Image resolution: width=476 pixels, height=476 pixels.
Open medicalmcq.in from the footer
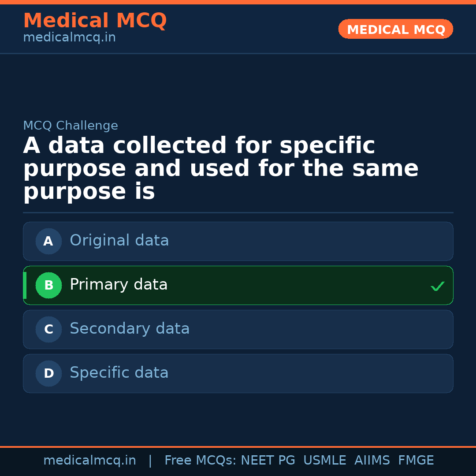[x=90, y=460]
